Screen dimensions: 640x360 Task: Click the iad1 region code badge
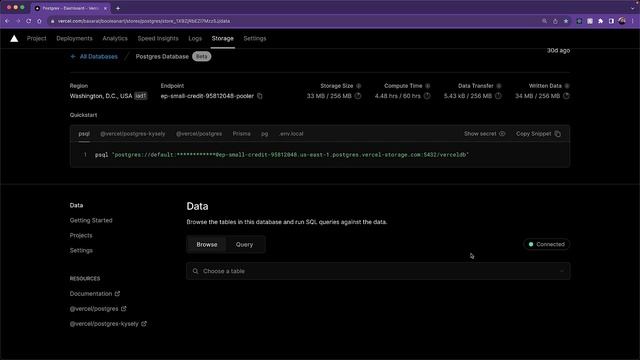(141, 96)
